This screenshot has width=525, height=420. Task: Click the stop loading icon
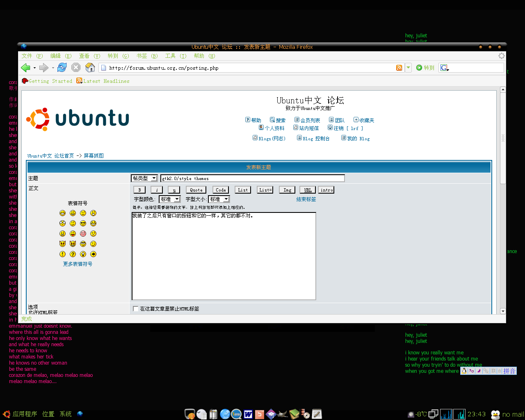76,67
